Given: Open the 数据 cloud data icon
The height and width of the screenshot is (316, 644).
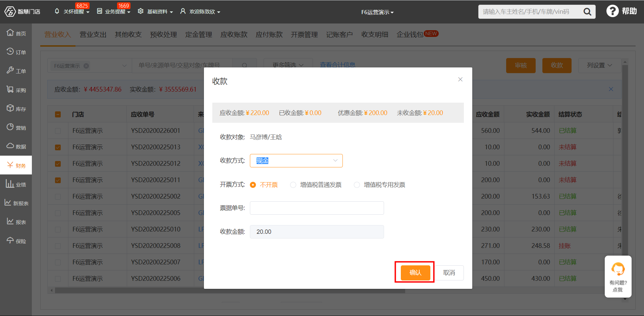Looking at the screenshot, I should [x=10, y=146].
